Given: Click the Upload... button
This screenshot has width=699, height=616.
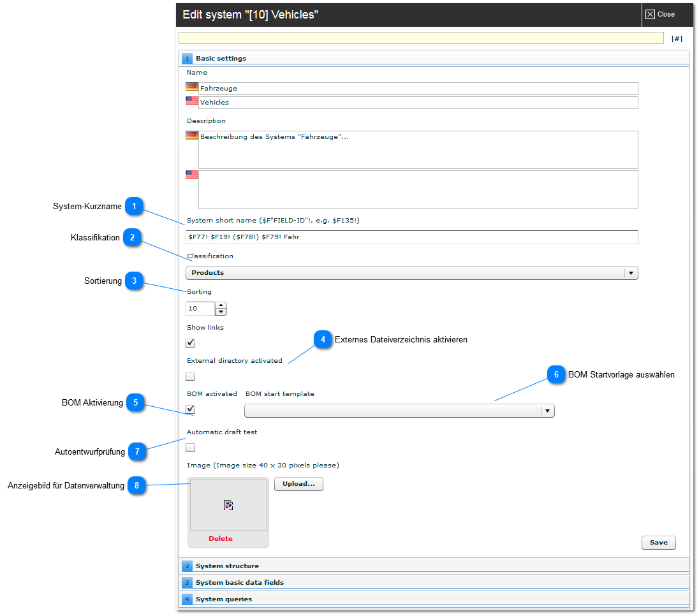Looking at the screenshot, I should pos(298,483).
